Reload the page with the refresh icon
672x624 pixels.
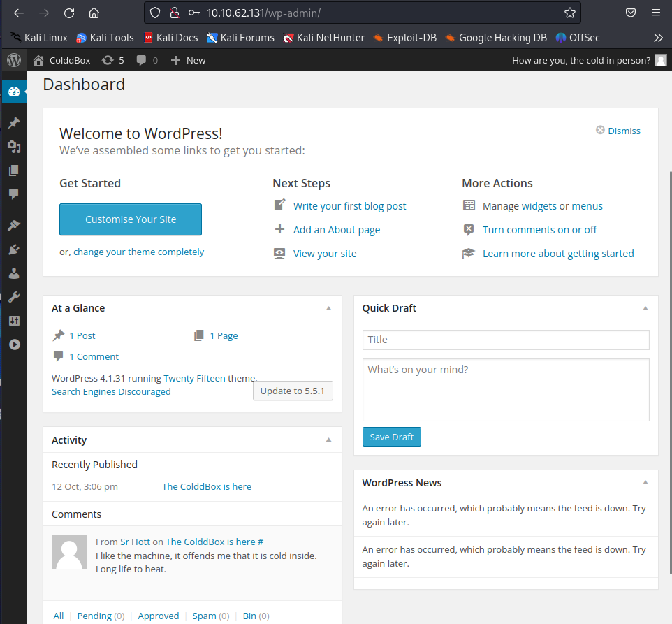tap(69, 13)
